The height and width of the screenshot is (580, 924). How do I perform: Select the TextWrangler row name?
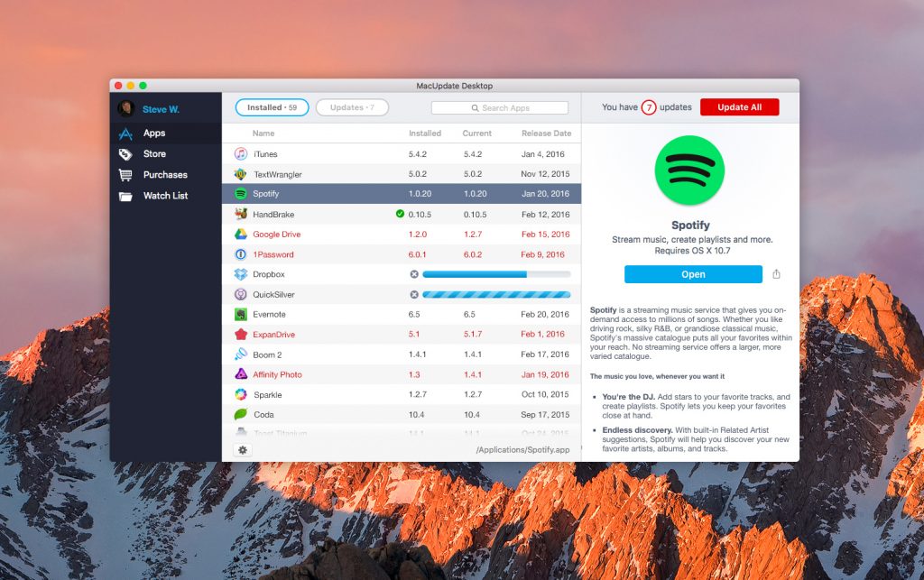click(278, 174)
